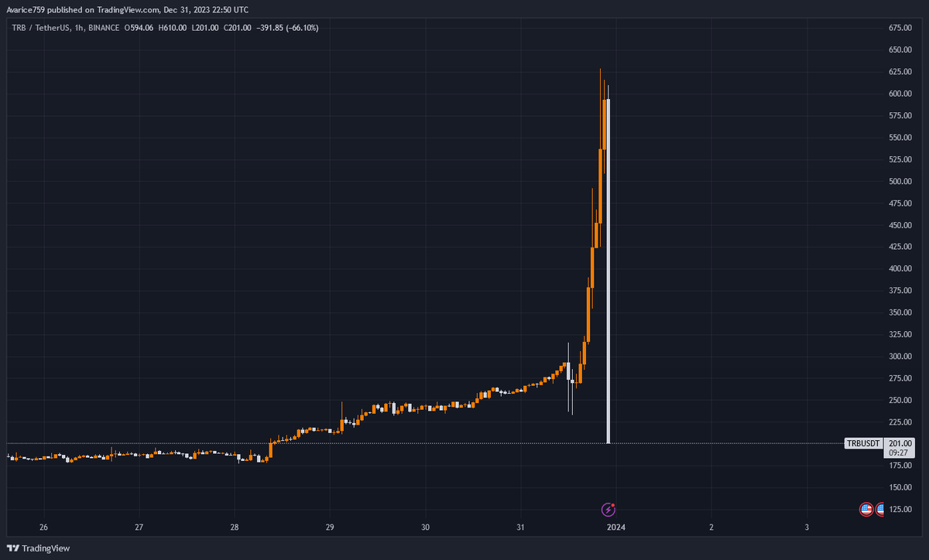Click the TradingView logo at bottom
This screenshot has height=560, width=929.
point(38,548)
